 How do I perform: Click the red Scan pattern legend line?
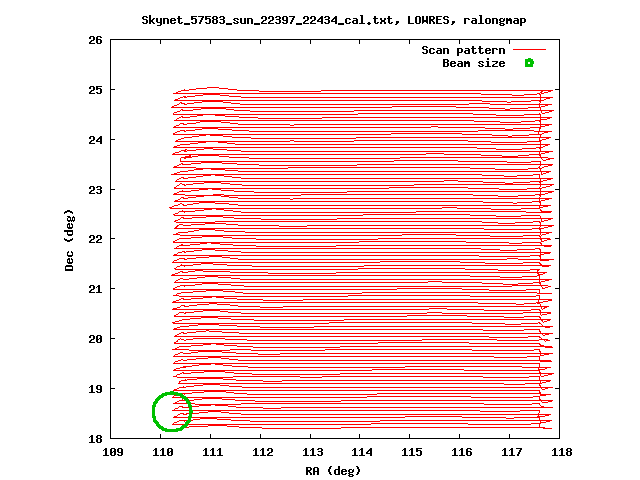529,50
